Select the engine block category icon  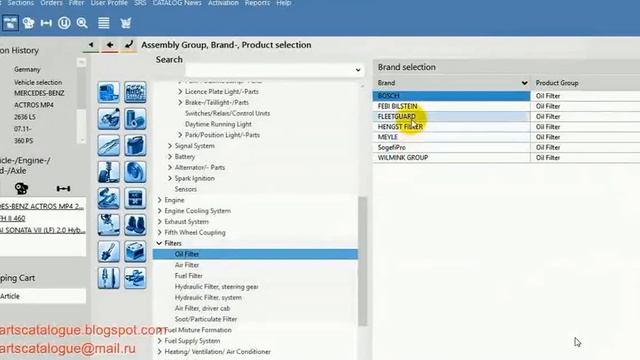tap(135, 92)
